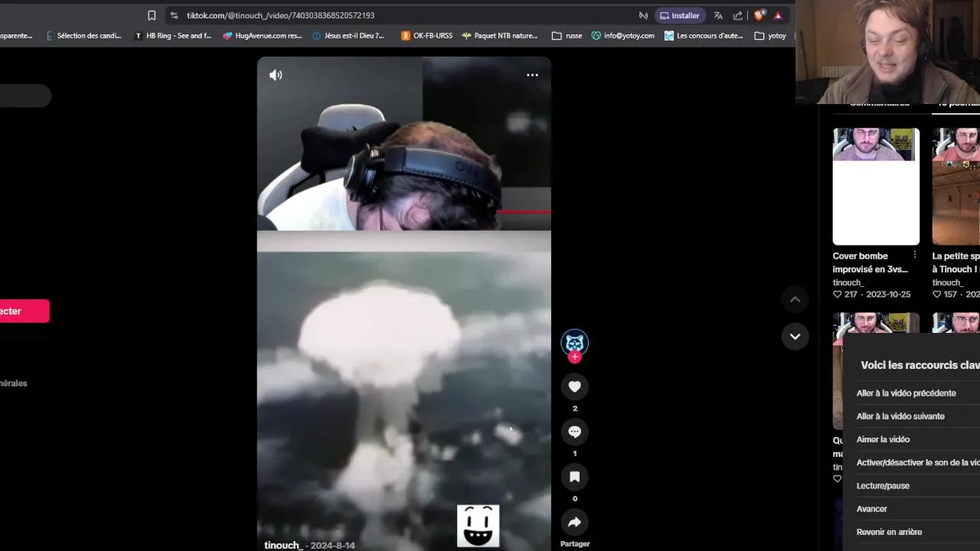
Task: Click shortcut row 'Avancer'
Action: [x=918, y=509]
